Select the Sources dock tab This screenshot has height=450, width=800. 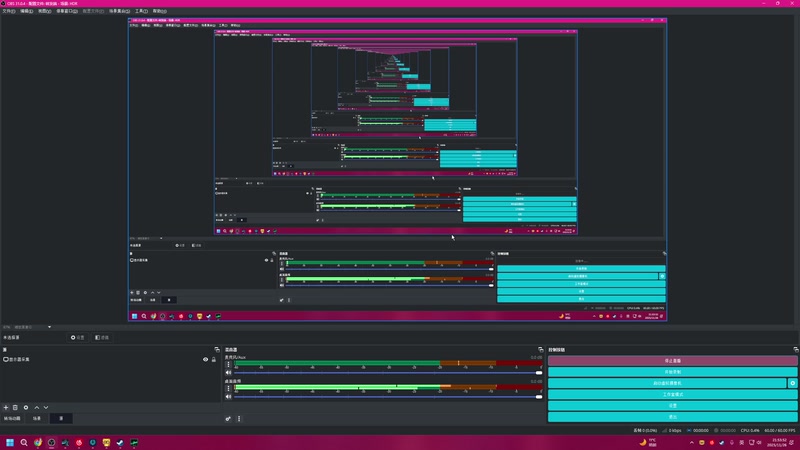(61, 418)
